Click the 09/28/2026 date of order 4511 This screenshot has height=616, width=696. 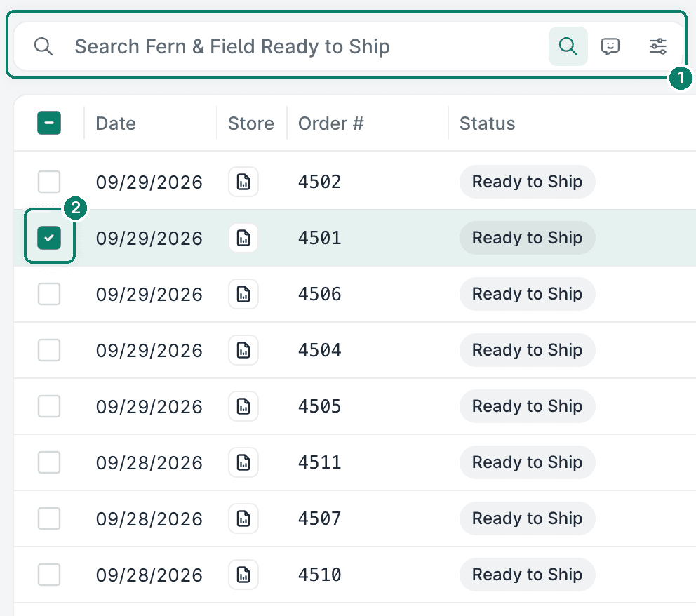[149, 463]
